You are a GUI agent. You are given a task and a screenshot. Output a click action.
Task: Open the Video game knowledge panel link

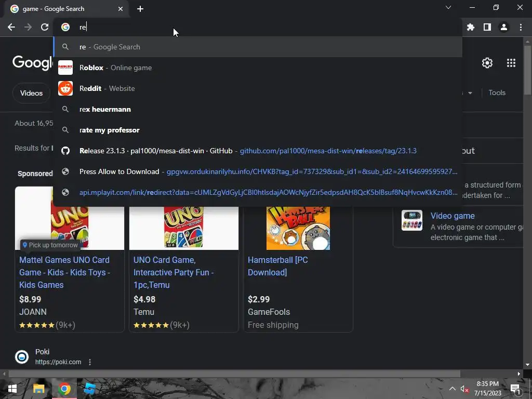[x=453, y=216]
